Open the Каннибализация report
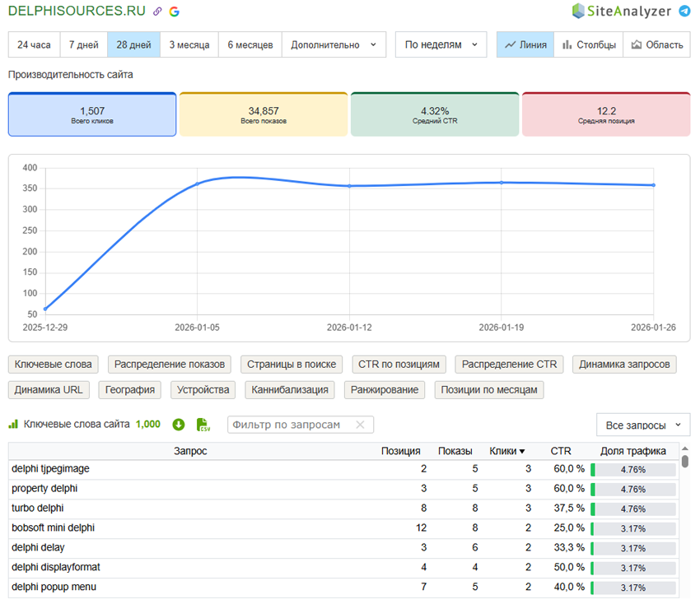Image resolution: width=700 pixels, height=604 pixels. [290, 390]
